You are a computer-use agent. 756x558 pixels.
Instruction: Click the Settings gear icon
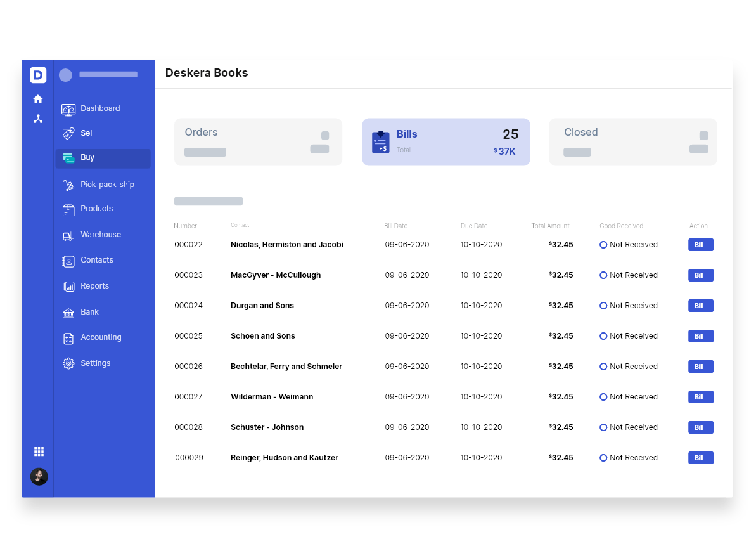pos(68,363)
